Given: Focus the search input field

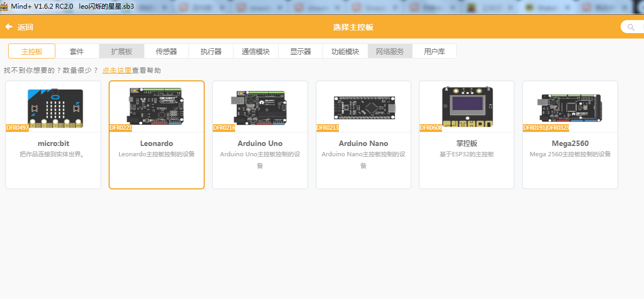Looking at the screenshot, I should [x=632, y=27].
